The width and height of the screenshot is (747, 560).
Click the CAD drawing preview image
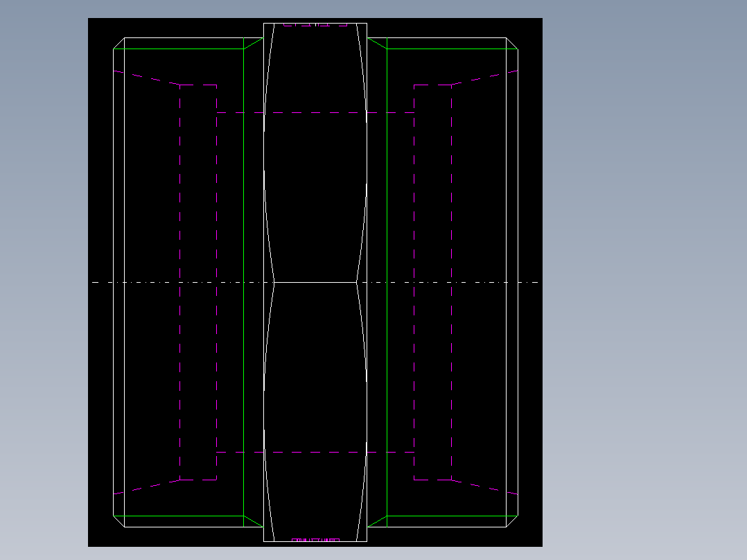pyautogui.click(x=315, y=282)
